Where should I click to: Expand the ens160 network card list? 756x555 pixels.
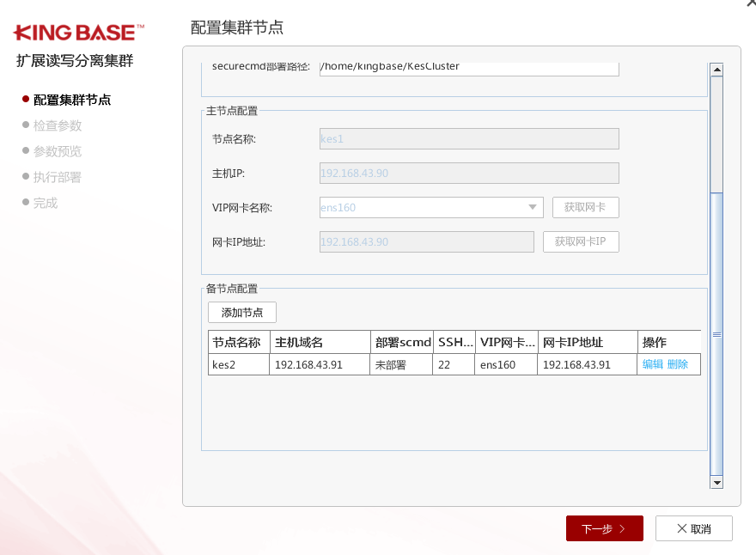tap(533, 207)
